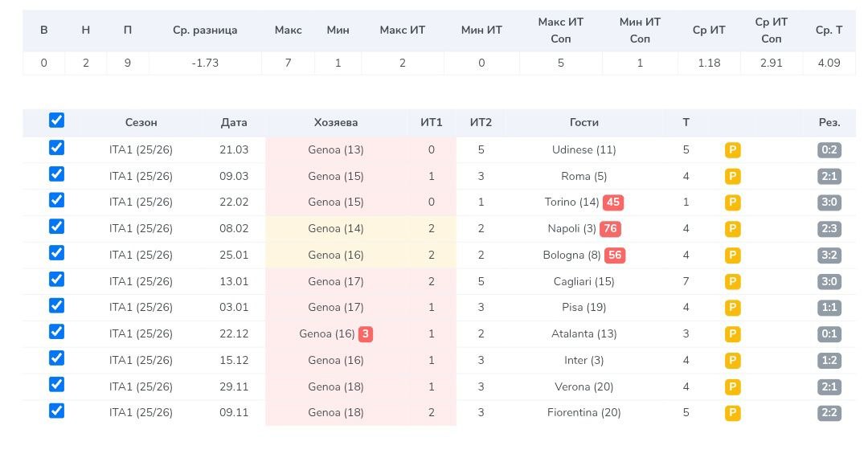The image size is (868, 462).
Task: Uncheck the 09.11 Fiorentina match checkbox
Action: [56, 411]
